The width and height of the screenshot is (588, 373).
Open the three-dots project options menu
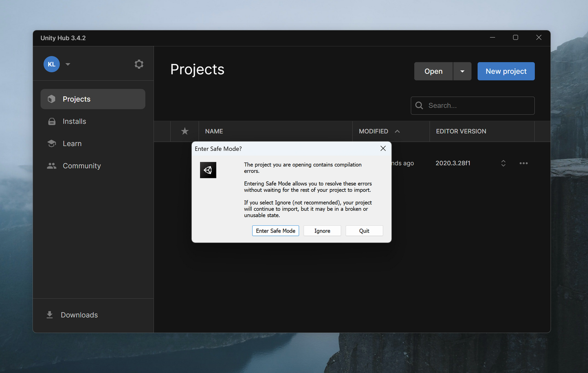[x=524, y=163]
